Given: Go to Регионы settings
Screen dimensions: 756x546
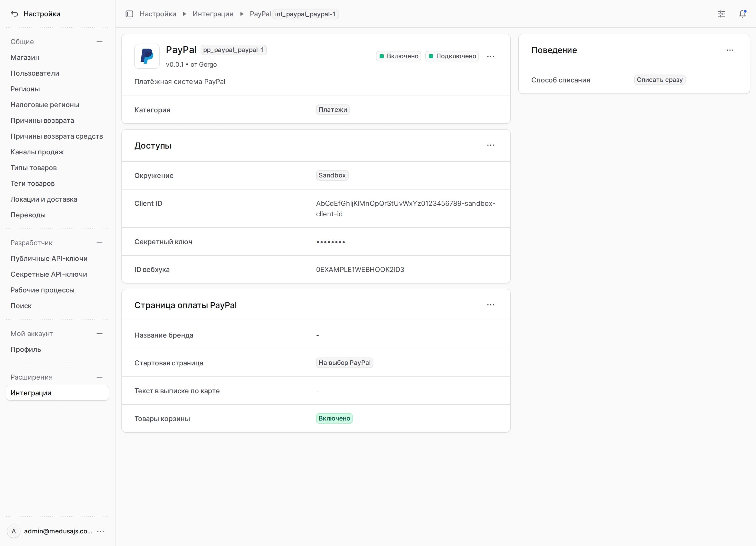Looking at the screenshot, I should [57, 89].
